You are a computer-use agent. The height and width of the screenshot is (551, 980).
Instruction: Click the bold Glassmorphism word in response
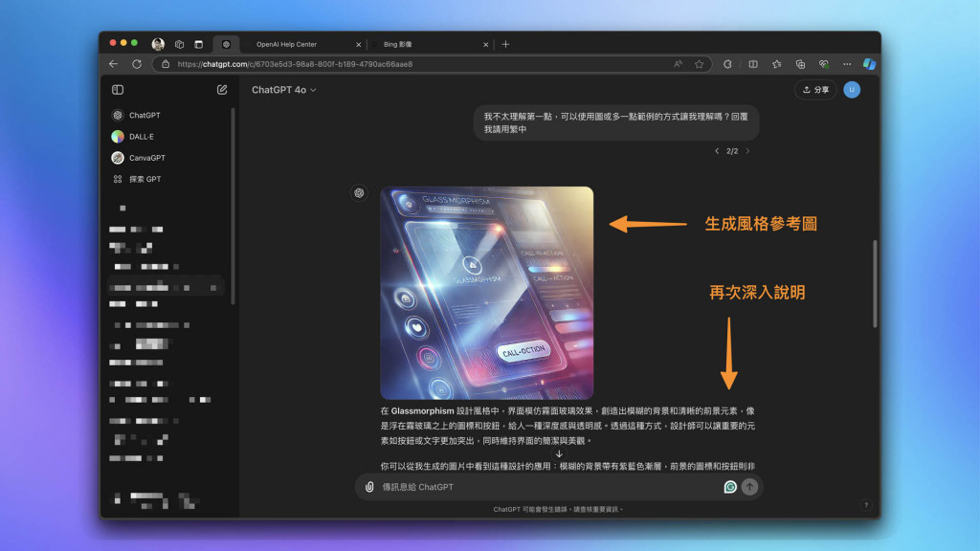coord(422,411)
